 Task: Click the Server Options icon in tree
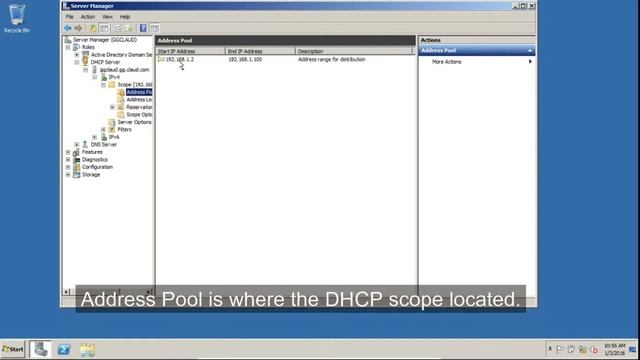pyautogui.click(x=112, y=122)
